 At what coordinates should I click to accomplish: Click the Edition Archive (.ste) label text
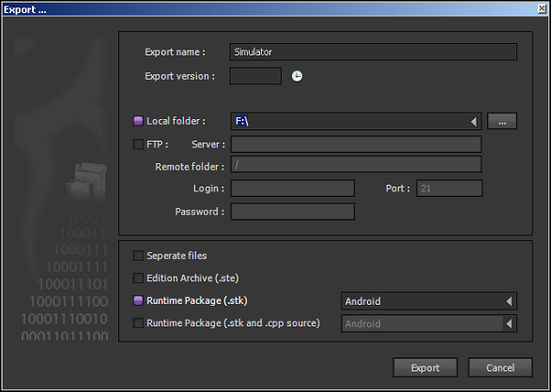tap(192, 279)
